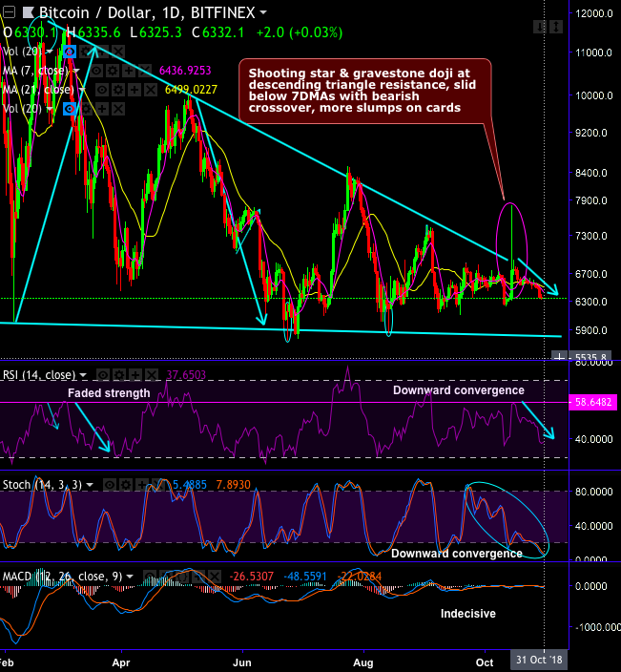Image resolution: width=621 pixels, height=672 pixels.
Task: Toggle visibility eye of first Vol (20)
Action: coord(70,52)
